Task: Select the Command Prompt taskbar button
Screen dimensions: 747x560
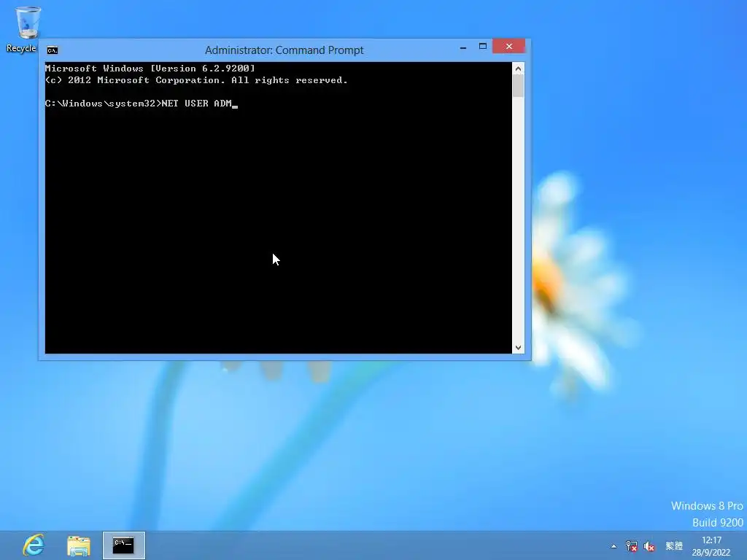Action: (x=124, y=545)
